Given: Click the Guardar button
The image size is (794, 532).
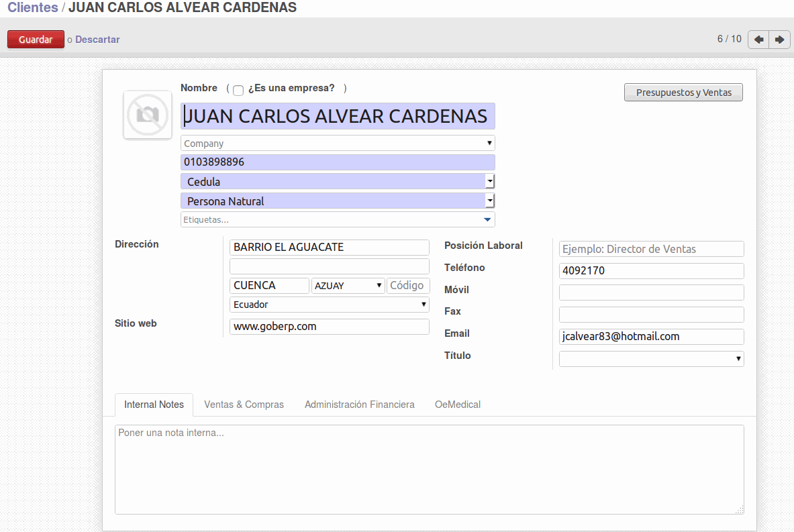Looking at the screenshot, I should pyautogui.click(x=36, y=40).
